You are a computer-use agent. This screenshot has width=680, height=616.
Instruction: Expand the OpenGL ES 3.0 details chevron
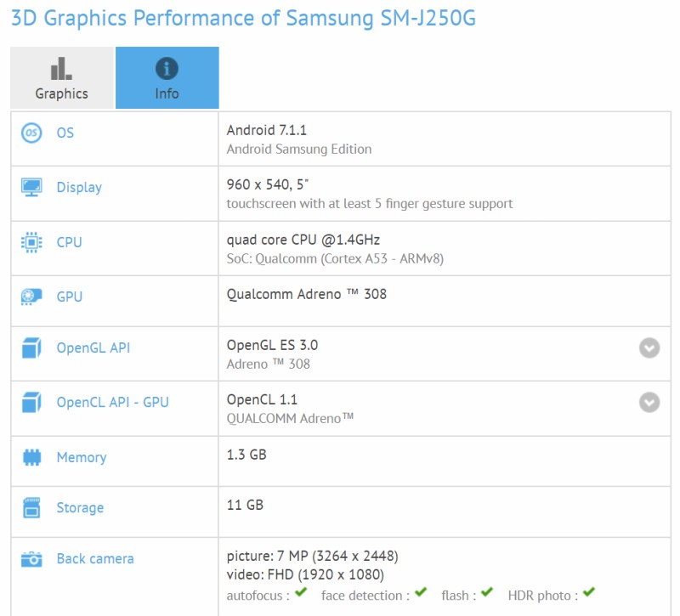click(649, 347)
